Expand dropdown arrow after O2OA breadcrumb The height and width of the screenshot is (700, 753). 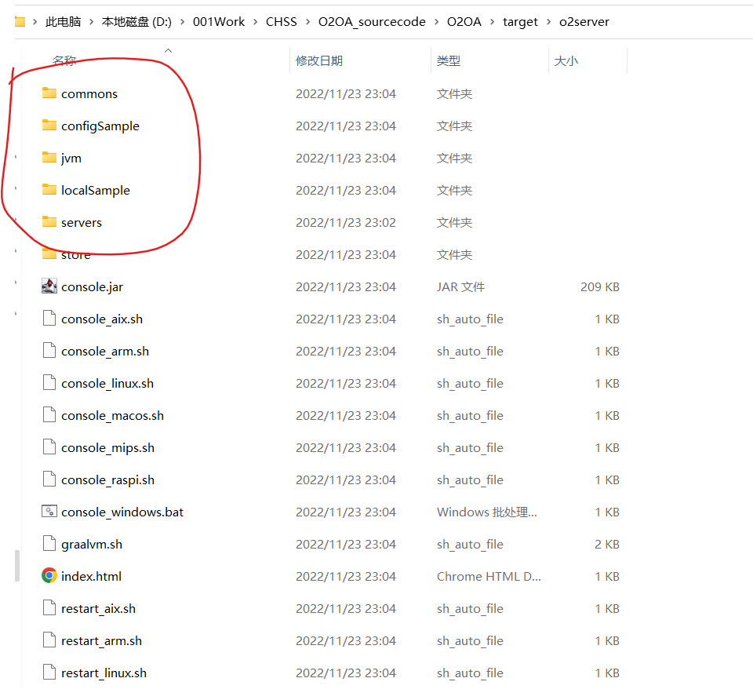[x=493, y=22]
